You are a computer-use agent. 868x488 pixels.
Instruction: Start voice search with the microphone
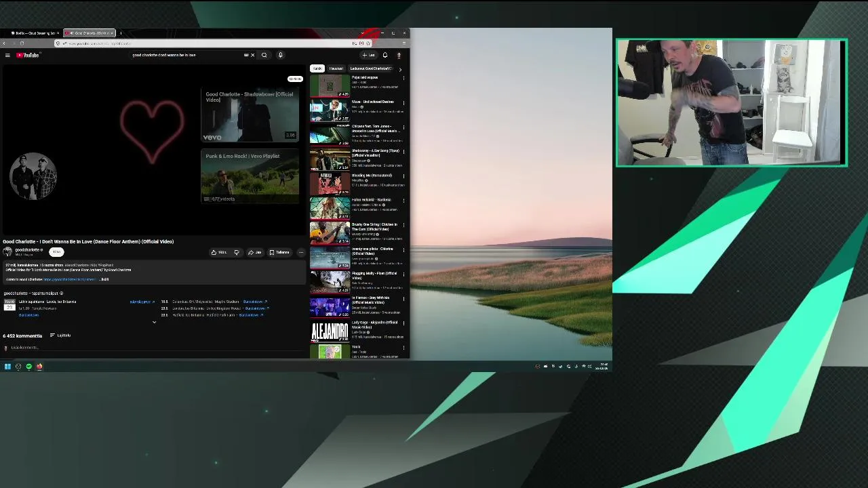tap(280, 55)
